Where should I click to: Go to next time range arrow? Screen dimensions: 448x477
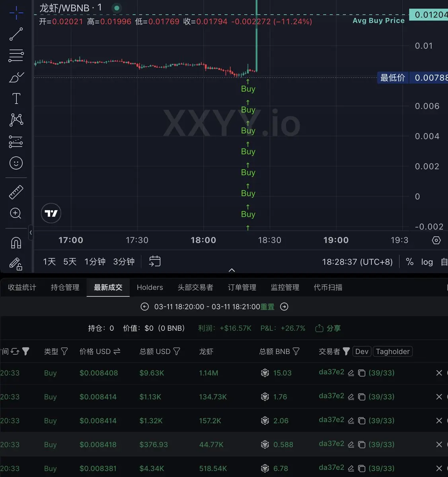pyautogui.click(x=284, y=307)
